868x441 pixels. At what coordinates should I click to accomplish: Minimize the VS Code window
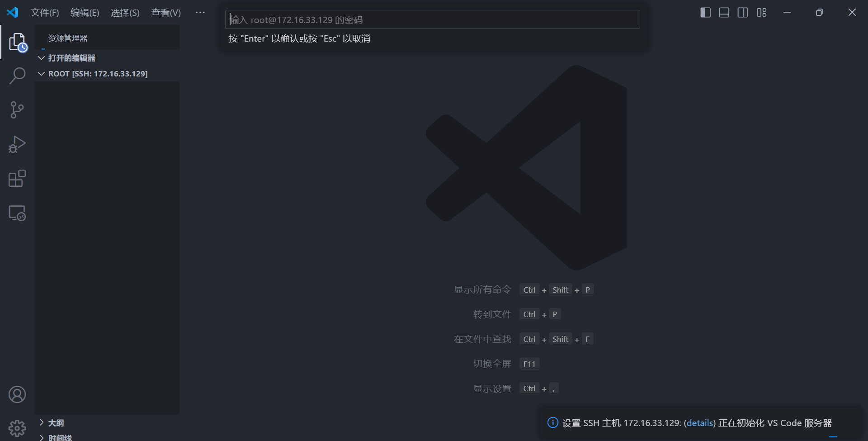[x=787, y=12]
